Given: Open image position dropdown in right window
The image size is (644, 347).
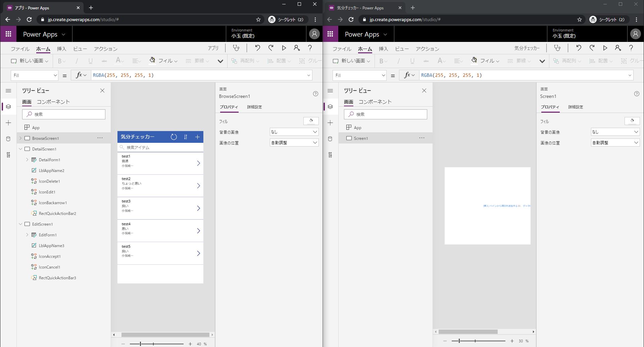Looking at the screenshot, I should [x=615, y=143].
